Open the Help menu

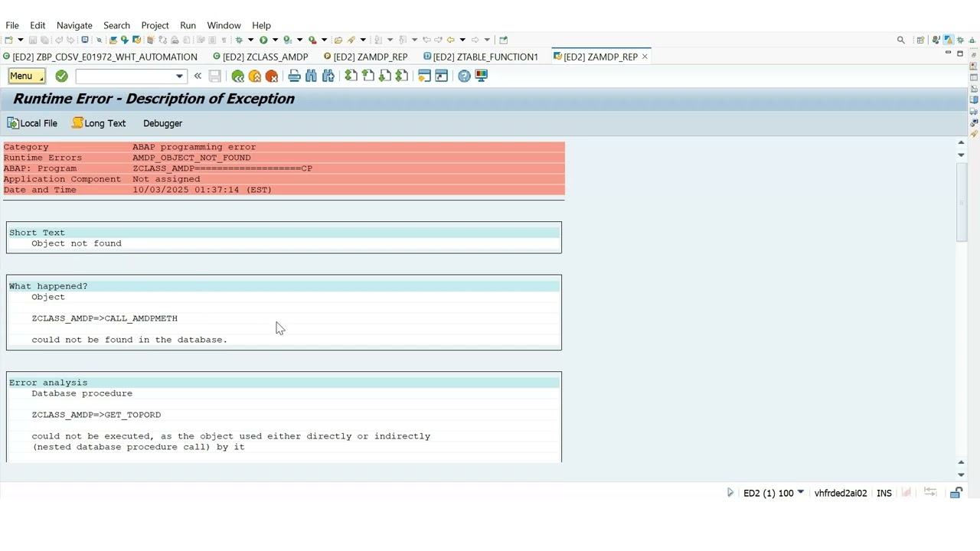click(261, 25)
